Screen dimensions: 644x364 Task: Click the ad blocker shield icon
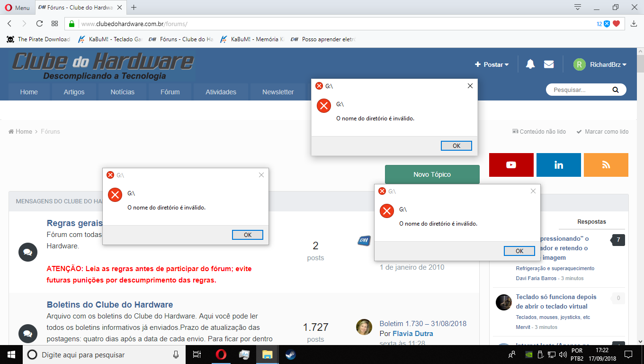coord(607,24)
